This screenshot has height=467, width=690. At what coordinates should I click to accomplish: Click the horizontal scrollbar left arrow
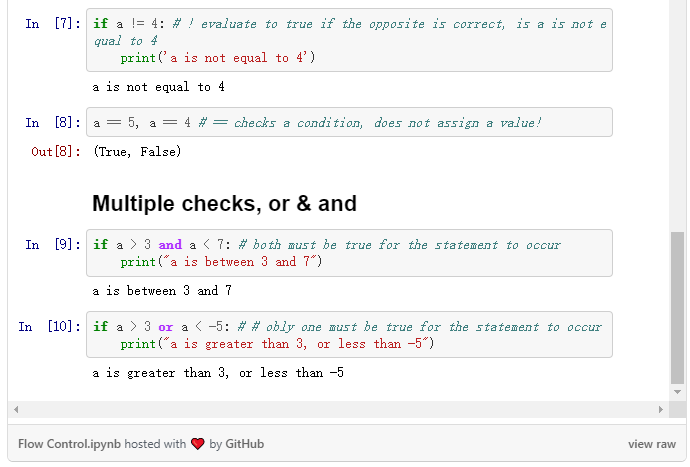click(x=16, y=410)
